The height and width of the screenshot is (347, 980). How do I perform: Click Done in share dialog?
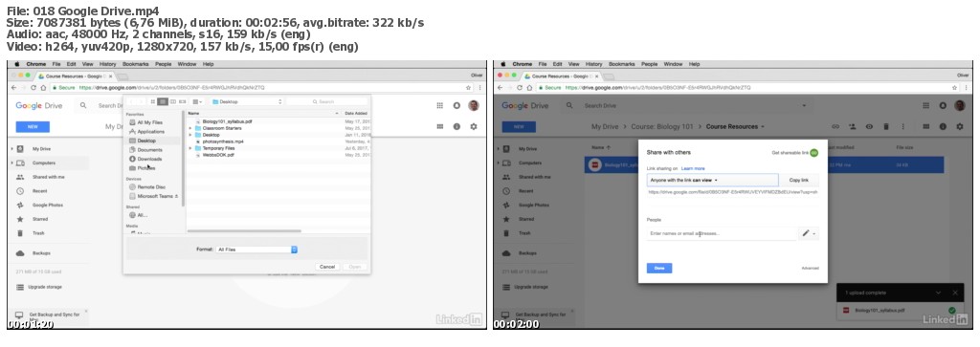click(658, 269)
